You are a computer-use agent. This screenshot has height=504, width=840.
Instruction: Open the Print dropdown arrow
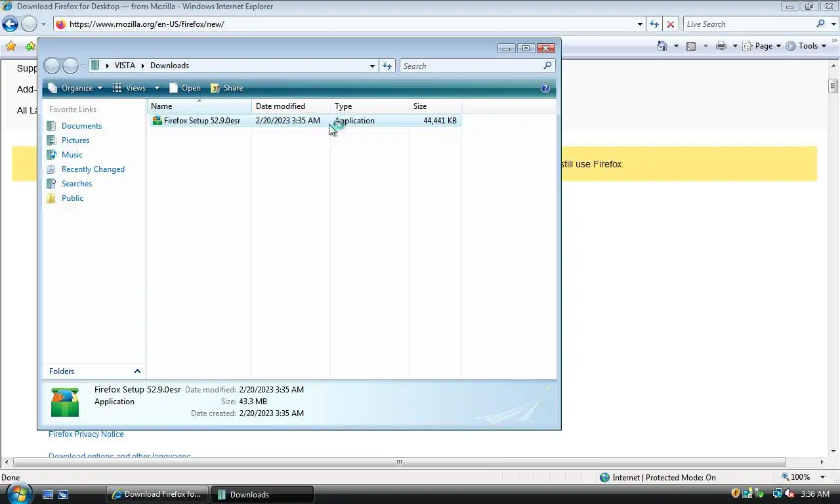pyautogui.click(x=735, y=46)
